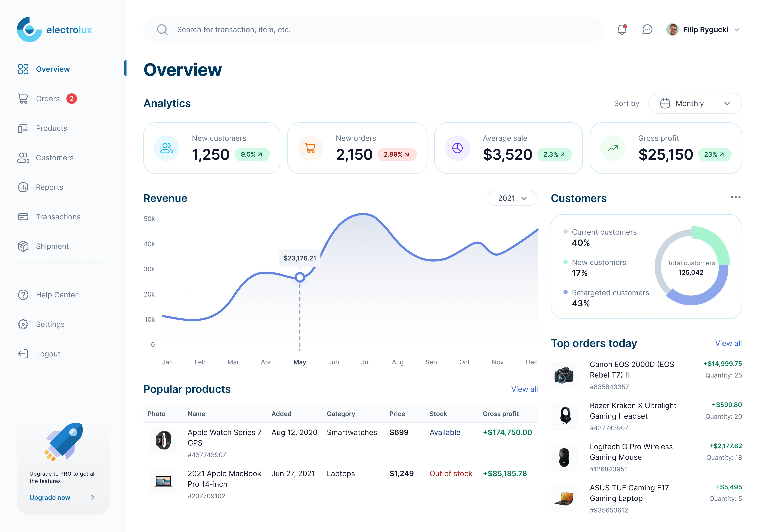Click the New customers people icon
This screenshot has height=532, width=759.
[x=166, y=148]
